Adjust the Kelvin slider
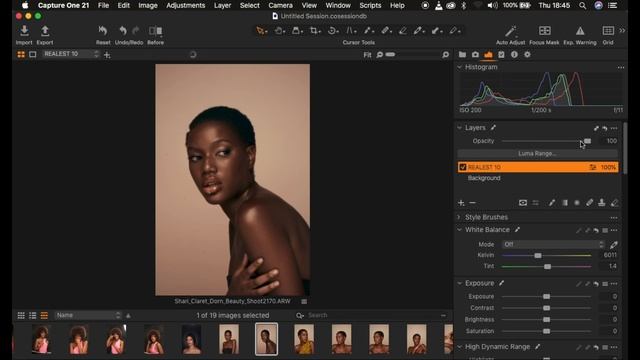 tap(538, 256)
